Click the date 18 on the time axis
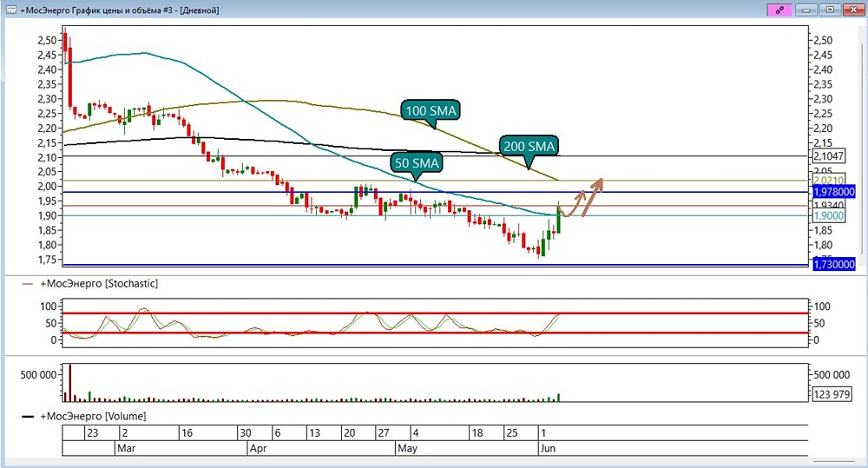This screenshot has height=468, width=868. click(477, 432)
